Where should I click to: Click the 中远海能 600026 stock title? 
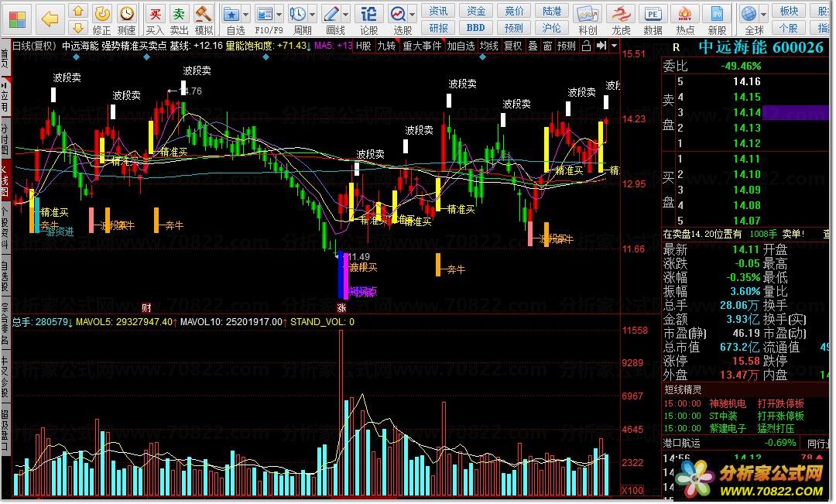click(x=760, y=47)
